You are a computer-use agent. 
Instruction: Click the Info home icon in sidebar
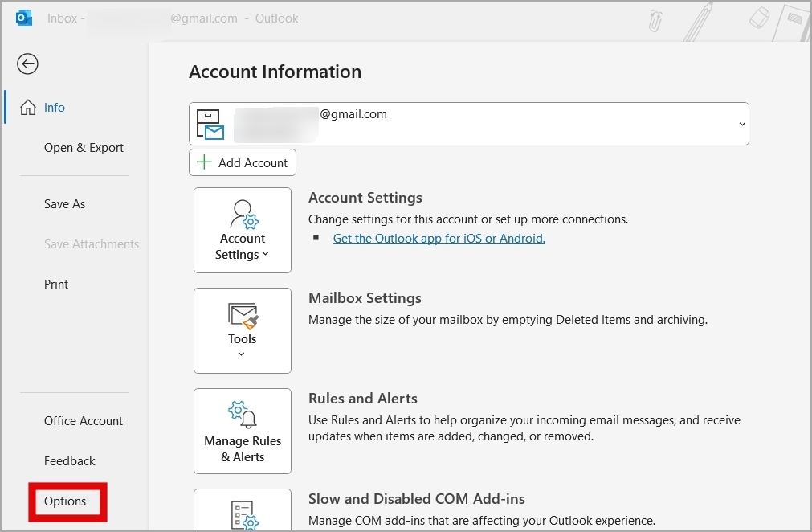tap(28, 107)
